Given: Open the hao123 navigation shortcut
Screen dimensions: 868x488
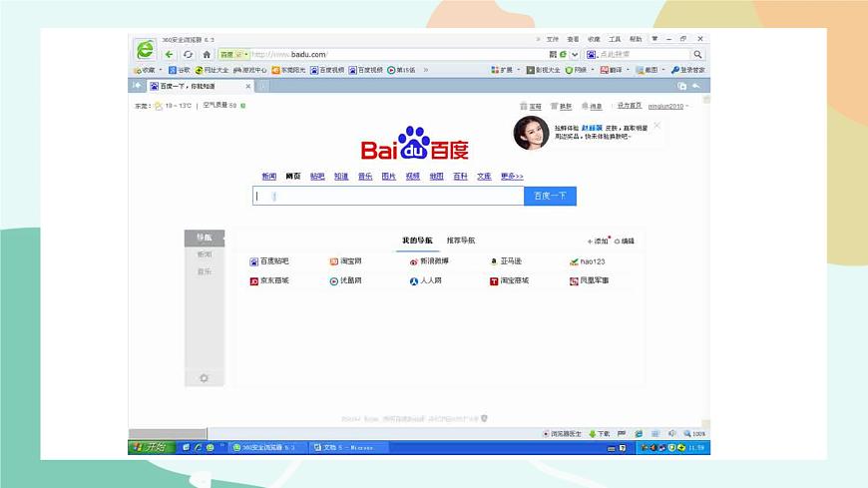Looking at the screenshot, I should [x=588, y=261].
